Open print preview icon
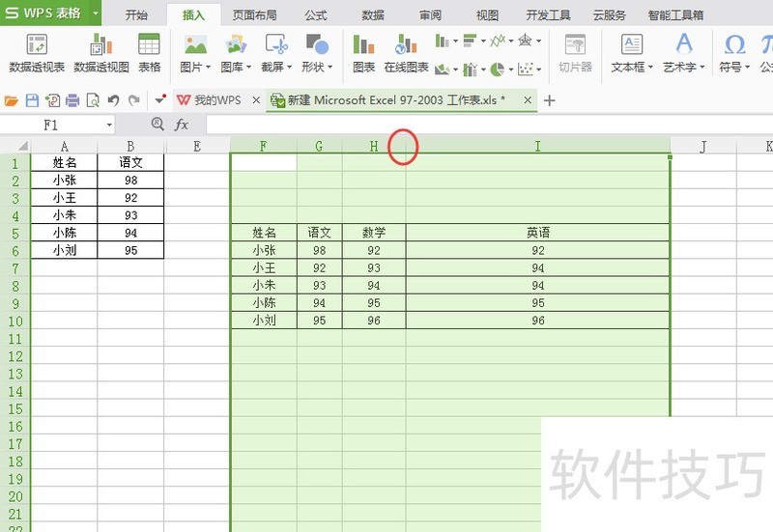Image resolution: width=773 pixels, height=532 pixels. (93, 101)
